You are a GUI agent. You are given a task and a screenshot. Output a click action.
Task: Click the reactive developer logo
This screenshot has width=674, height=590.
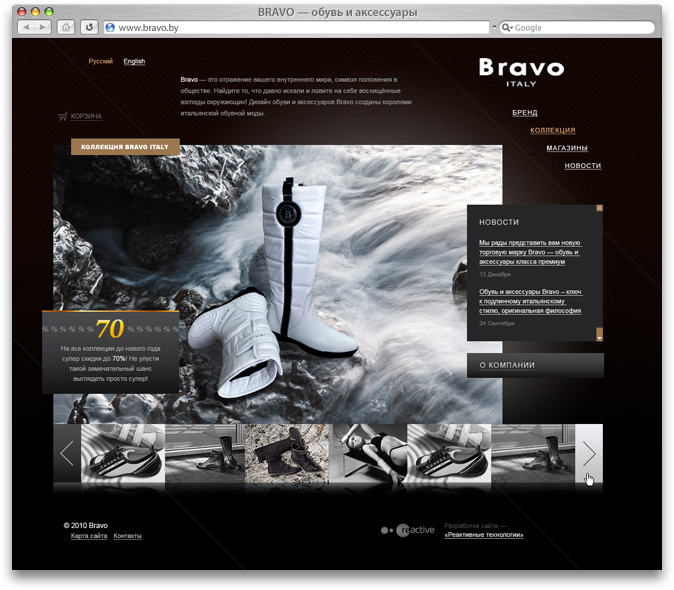coord(407,530)
